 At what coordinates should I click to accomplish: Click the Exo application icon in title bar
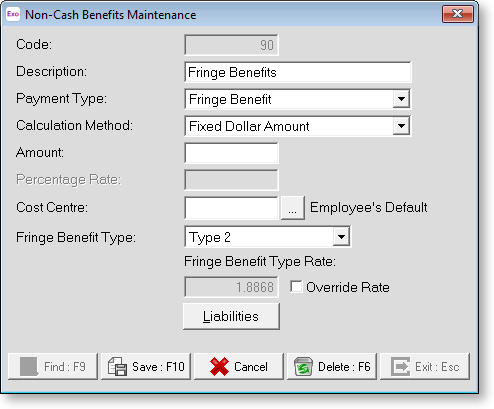pos(13,14)
